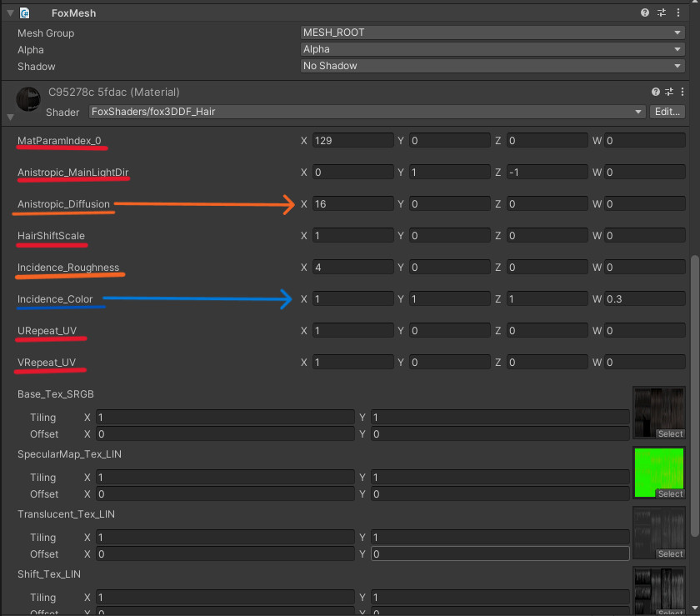Viewport: 700px width, 616px height.
Task: Open the Alpha dropdown
Action: point(492,49)
